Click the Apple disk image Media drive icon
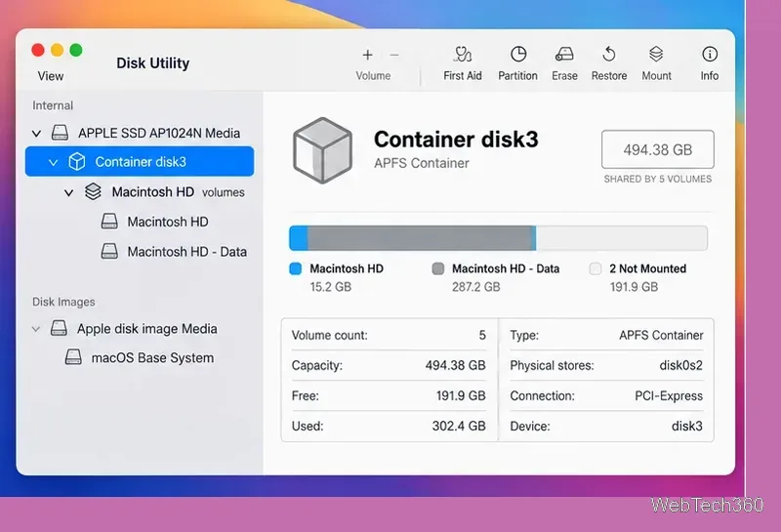781x532 pixels. point(59,328)
